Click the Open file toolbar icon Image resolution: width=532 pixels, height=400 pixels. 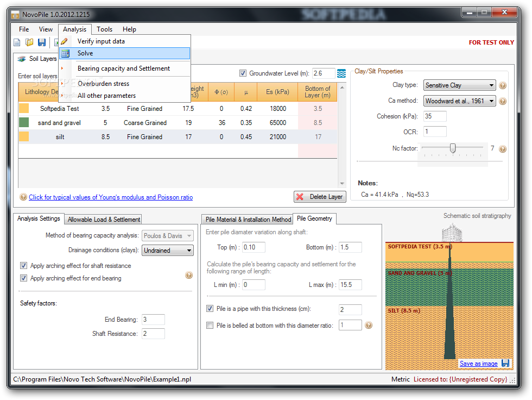[x=29, y=42]
